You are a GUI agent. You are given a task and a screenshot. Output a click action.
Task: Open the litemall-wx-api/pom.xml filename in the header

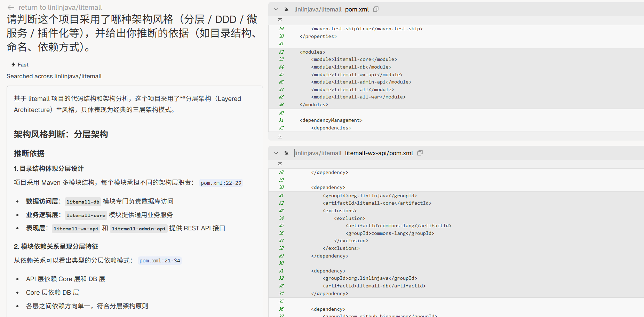click(379, 153)
